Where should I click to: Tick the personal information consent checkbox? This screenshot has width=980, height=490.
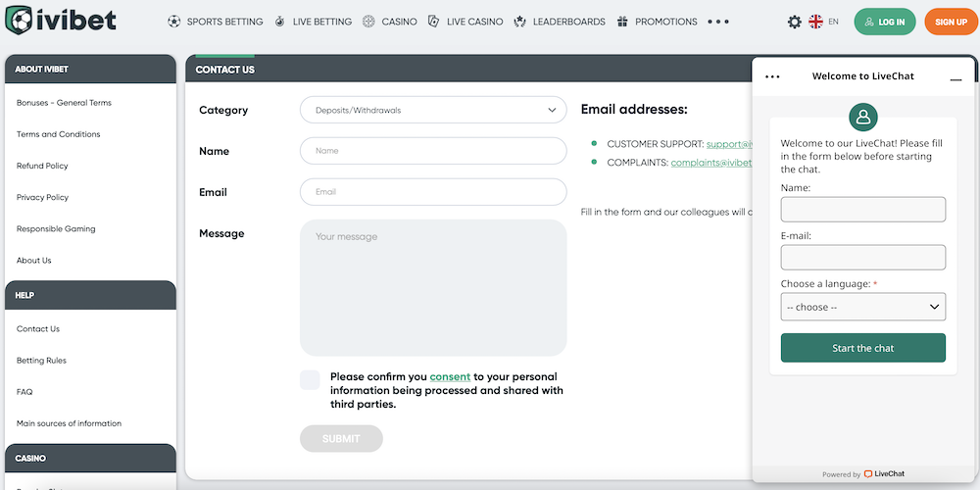310,380
